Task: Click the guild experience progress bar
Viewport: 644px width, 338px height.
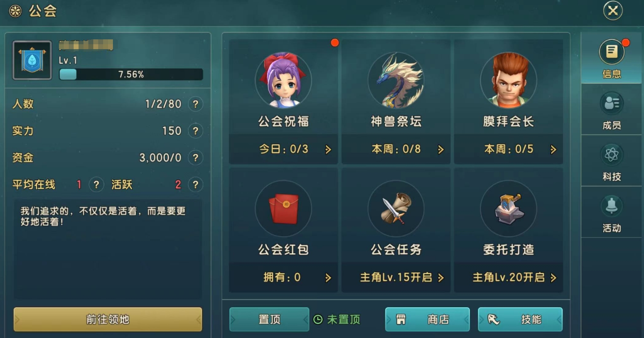Action: 131,75
